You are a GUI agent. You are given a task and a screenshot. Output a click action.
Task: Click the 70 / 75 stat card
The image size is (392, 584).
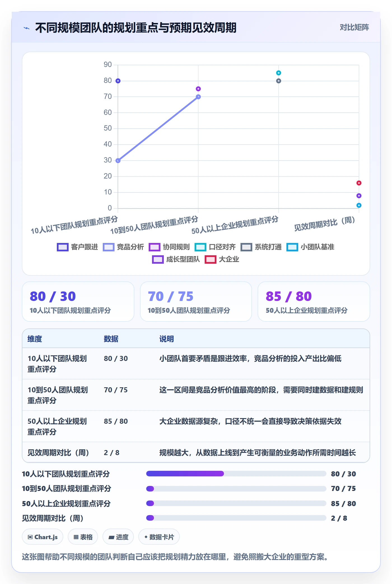196,302
